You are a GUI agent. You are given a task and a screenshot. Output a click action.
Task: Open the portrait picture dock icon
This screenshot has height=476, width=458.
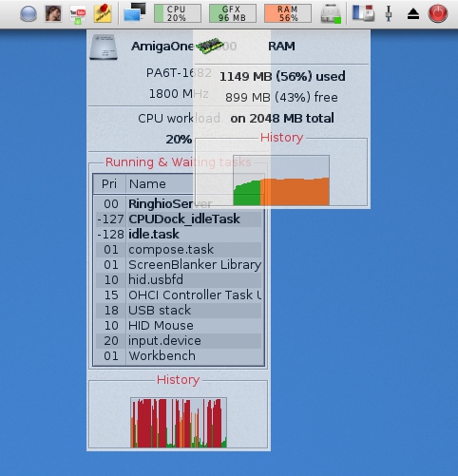[53, 13]
